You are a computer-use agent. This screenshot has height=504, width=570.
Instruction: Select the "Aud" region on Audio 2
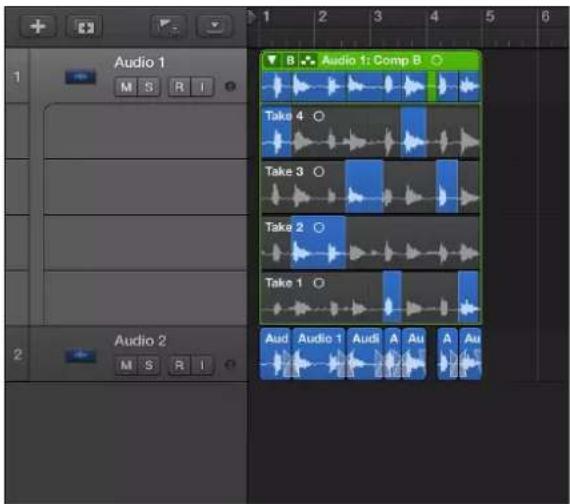coord(276,353)
